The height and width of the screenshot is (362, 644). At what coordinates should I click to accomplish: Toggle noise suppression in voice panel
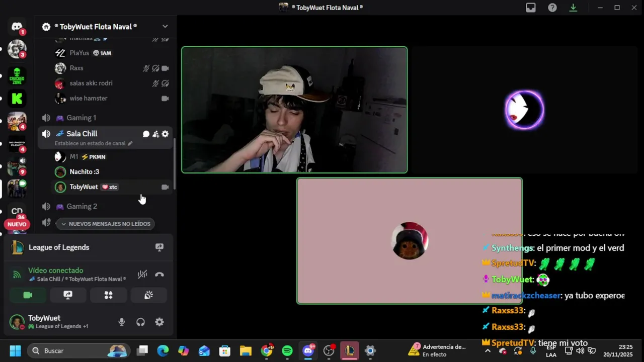[x=142, y=275]
